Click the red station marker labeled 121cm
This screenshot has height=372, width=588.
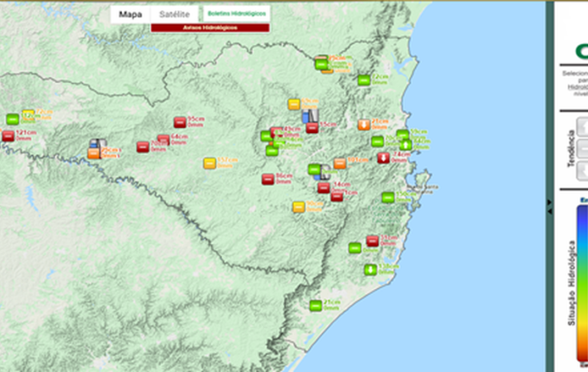(9, 136)
